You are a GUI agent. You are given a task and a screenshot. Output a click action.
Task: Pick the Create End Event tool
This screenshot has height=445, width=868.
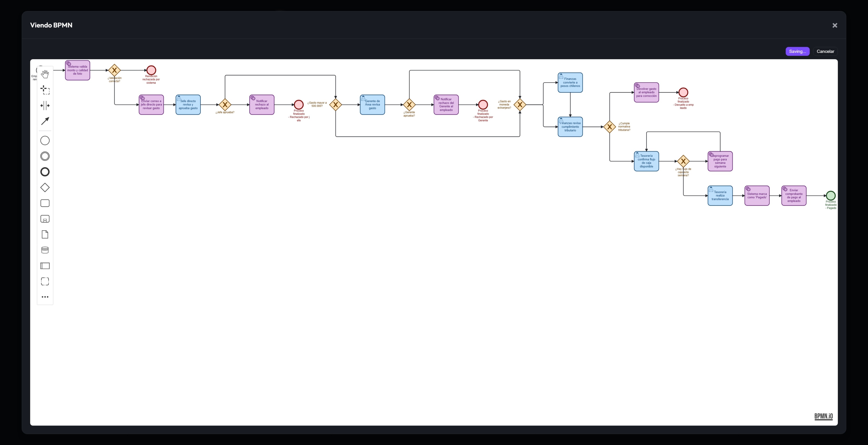[45, 172]
